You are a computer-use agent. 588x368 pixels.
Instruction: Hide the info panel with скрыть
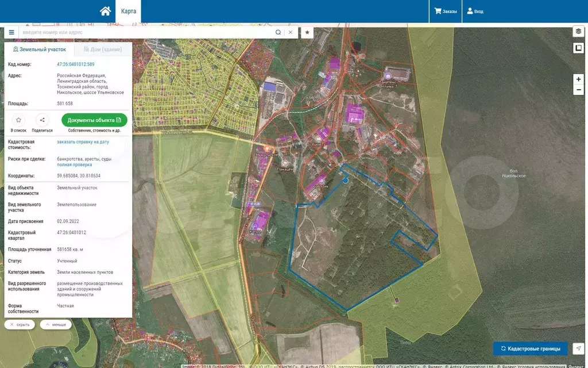[20, 324]
